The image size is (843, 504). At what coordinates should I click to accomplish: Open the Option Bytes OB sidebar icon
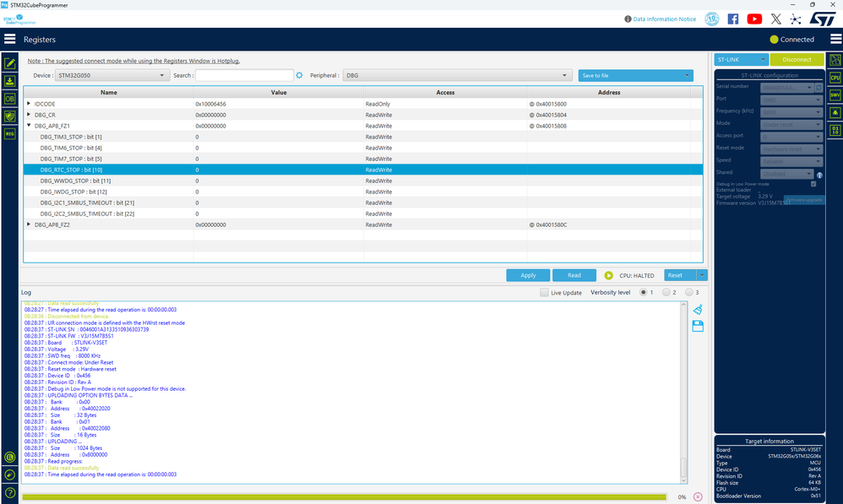(9, 99)
